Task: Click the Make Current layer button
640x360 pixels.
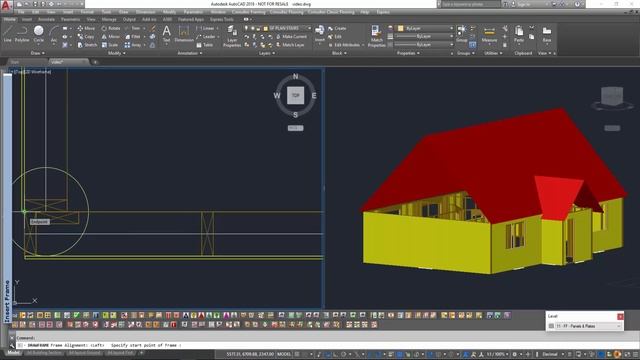Action: click(291, 37)
